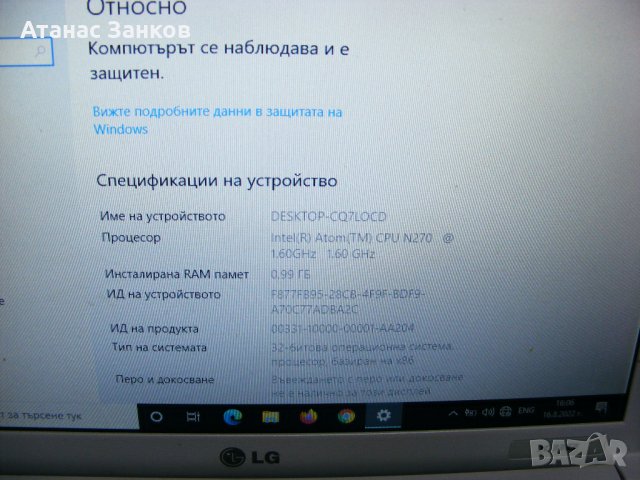Launch Google Chrome from taskbar
Image resolution: width=640 pixels, height=480 pixels.
346,416
